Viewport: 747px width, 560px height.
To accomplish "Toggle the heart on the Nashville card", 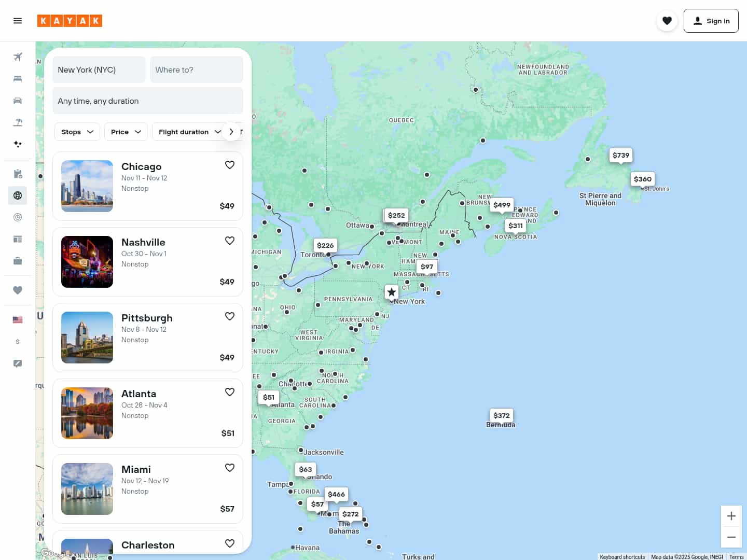I will pos(230,241).
